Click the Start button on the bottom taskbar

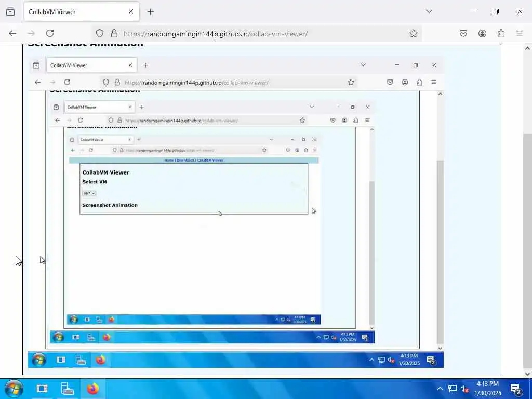tap(14, 389)
